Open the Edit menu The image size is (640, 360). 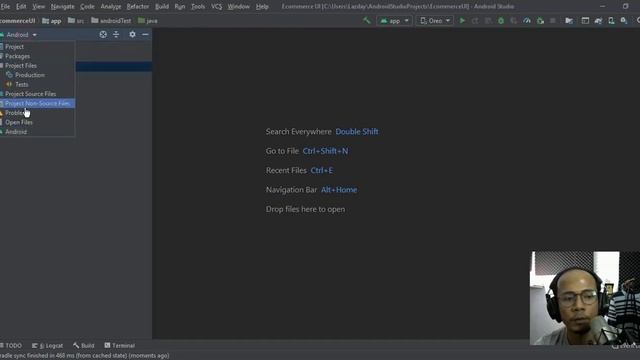coord(21,7)
